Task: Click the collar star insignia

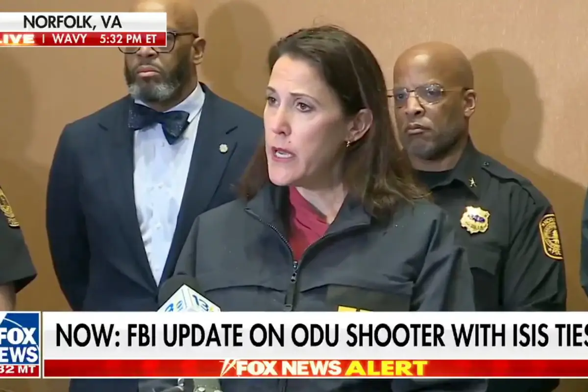Action: pyautogui.click(x=473, y=182)
